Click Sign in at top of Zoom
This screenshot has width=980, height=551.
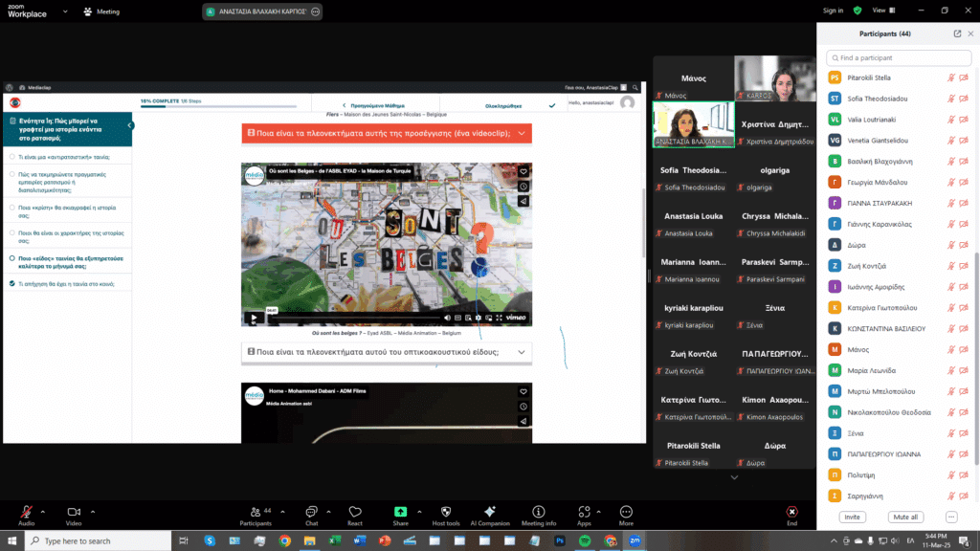[834, 11]
